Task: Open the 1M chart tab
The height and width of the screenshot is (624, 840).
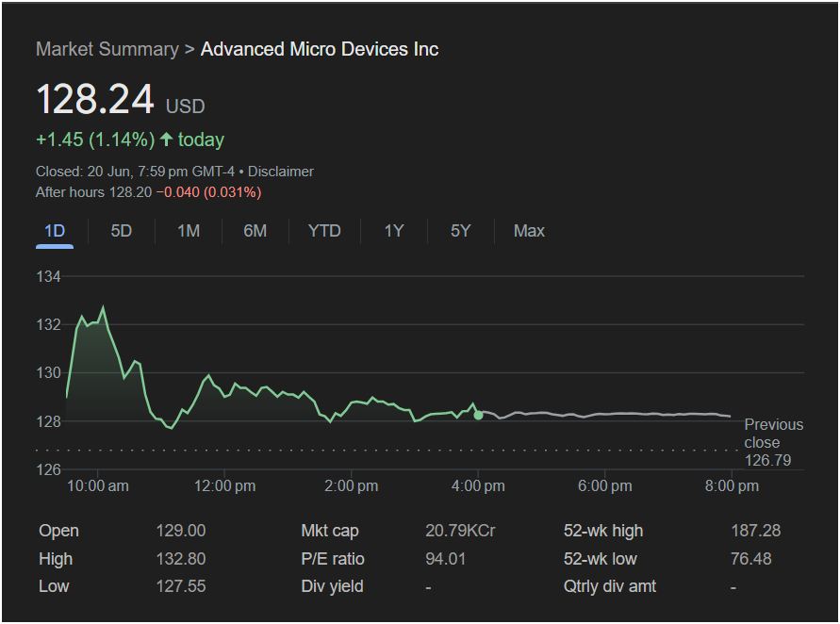Action: (189, 231)
